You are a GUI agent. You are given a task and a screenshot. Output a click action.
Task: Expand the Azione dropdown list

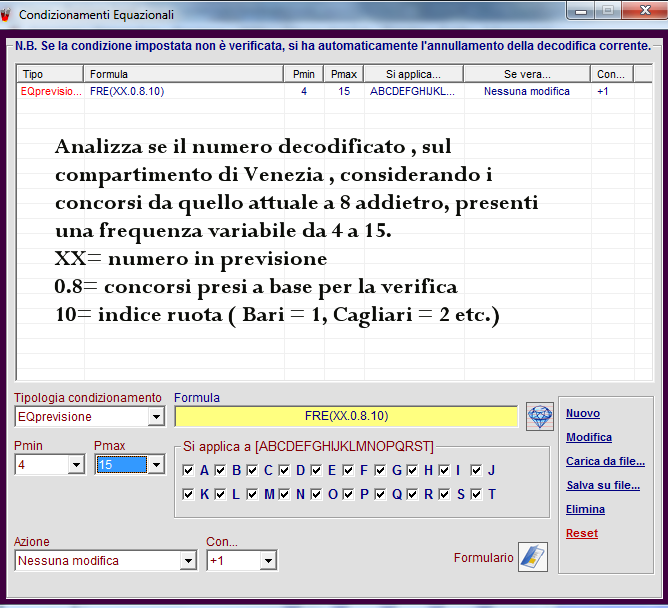coord(187,561)
